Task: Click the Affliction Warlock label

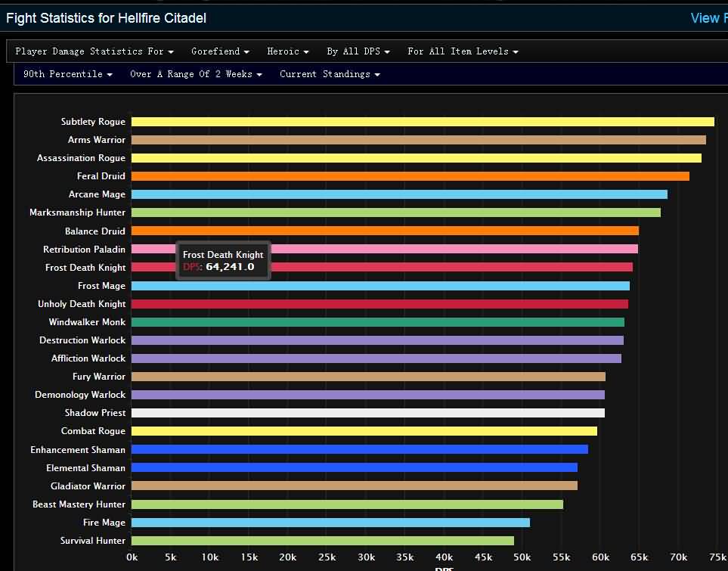Action: click(88, 358)
